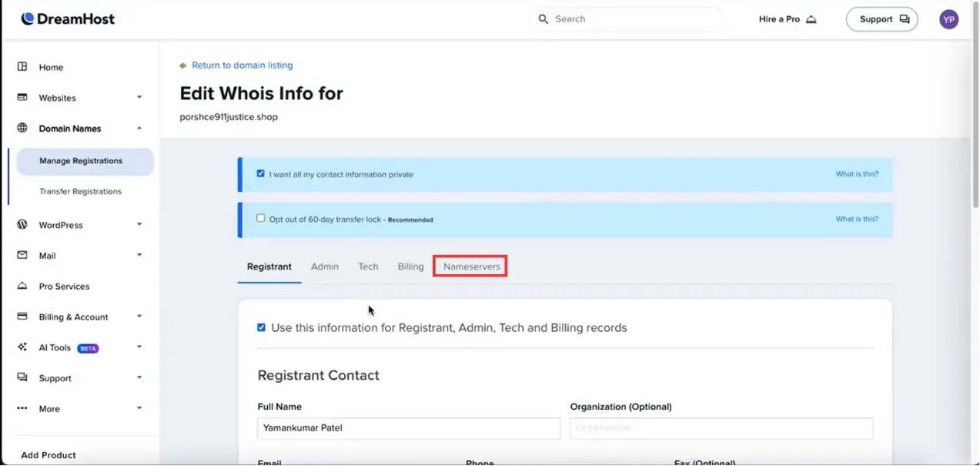980x466 pixels.
Task: Toggle 'I want all my contact information private'
Action: pos(261,174)
